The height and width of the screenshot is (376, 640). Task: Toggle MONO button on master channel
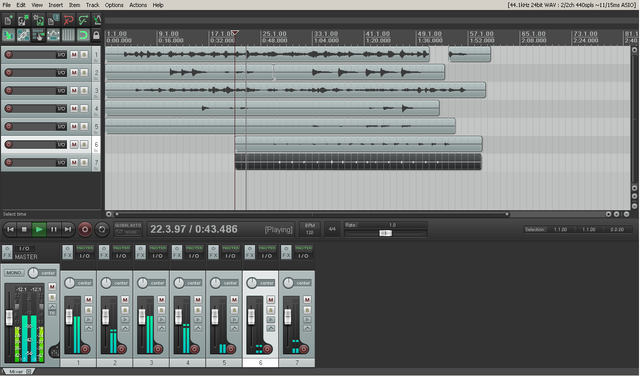click(x=13, y=273)
